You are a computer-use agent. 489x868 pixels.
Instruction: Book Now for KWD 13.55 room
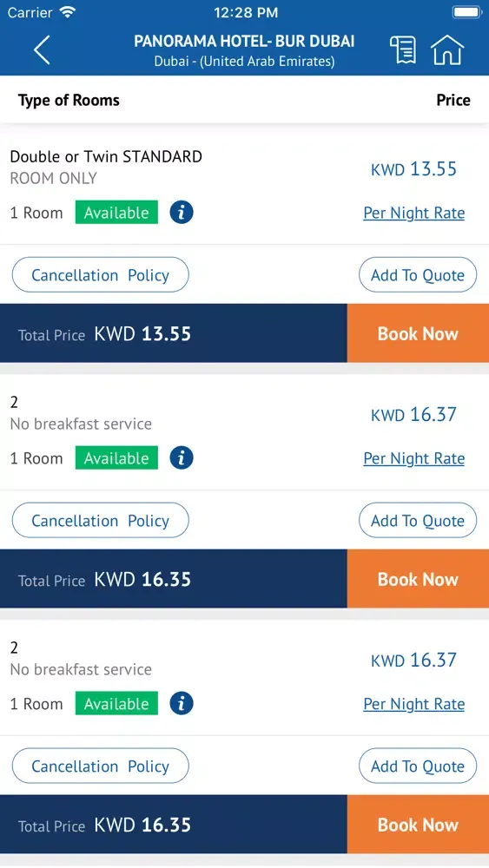(418, 333)
